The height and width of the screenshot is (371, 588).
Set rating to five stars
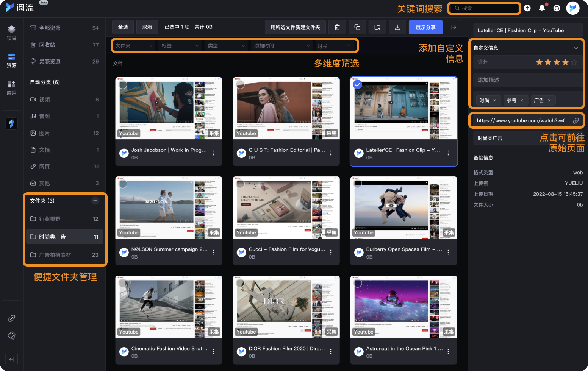574,62
